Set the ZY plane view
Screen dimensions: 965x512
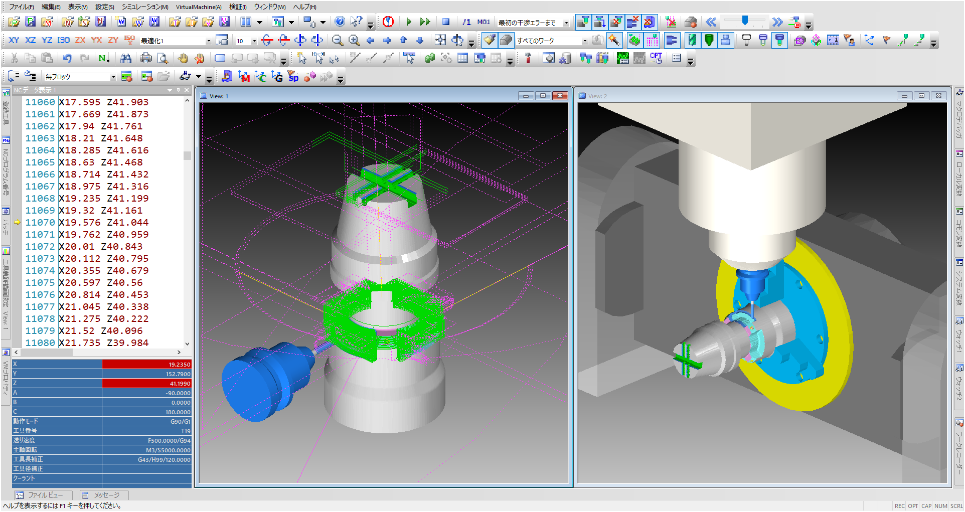click(x=113, y=40)
